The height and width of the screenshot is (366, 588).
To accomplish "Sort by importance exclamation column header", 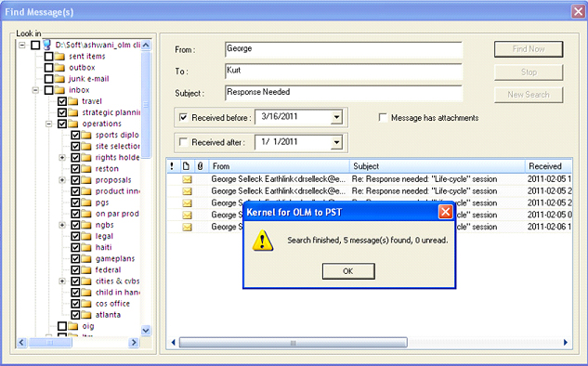I will coord(172,166).
